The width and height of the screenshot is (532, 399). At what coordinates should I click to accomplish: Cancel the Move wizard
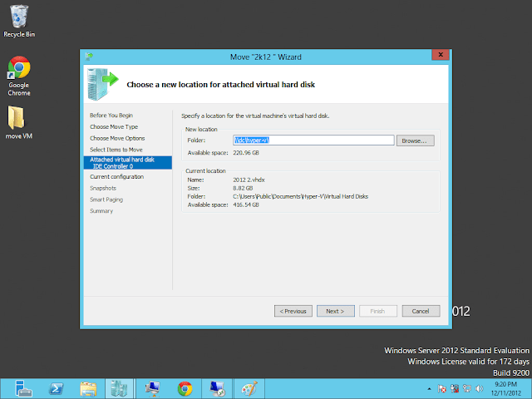(x=421, y=311)
